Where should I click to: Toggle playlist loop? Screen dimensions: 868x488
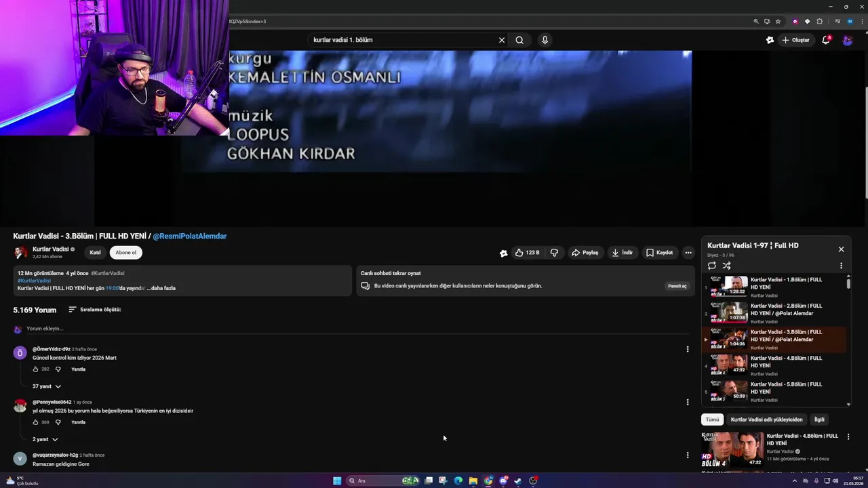click(712, 266)
